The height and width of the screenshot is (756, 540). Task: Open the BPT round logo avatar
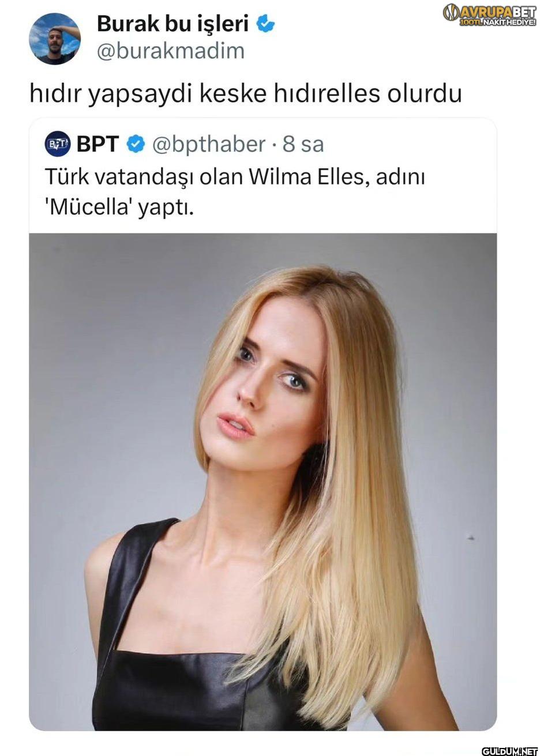pyautogui.click(x=58, y=144)
